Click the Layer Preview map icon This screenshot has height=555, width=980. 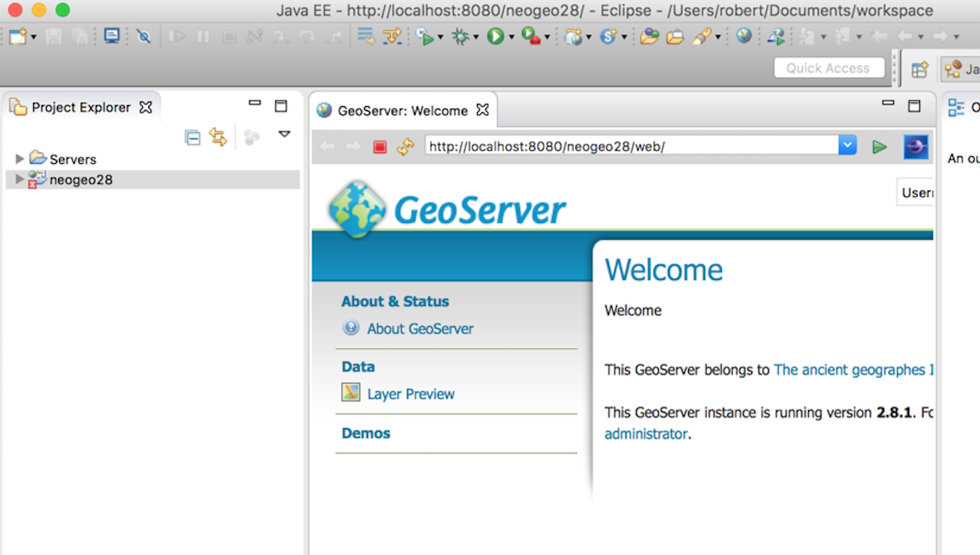(350, 393)
